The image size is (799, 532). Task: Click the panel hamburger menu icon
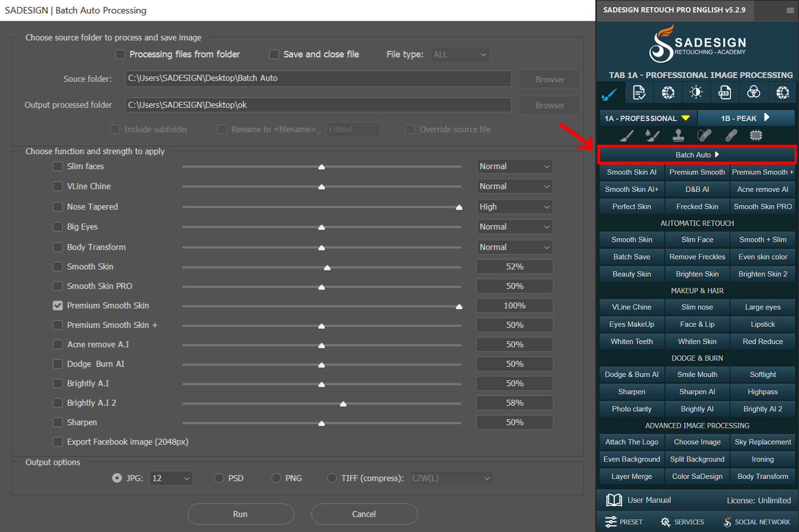point(790,10)
